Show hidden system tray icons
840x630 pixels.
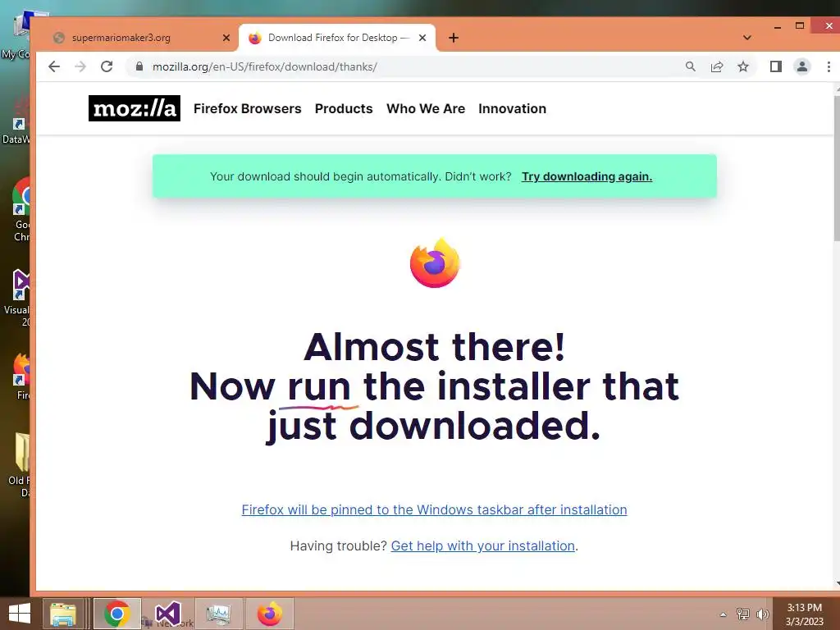coord(724,614)
